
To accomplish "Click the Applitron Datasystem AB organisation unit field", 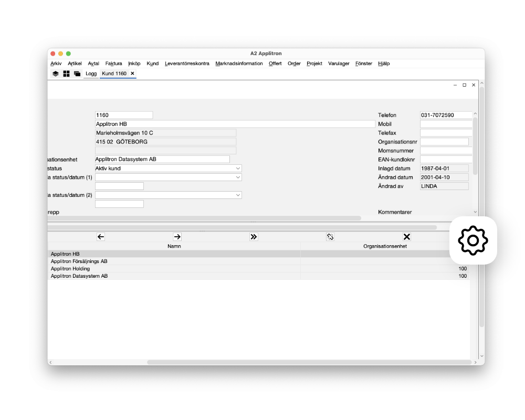I will [x=162, y=160].
